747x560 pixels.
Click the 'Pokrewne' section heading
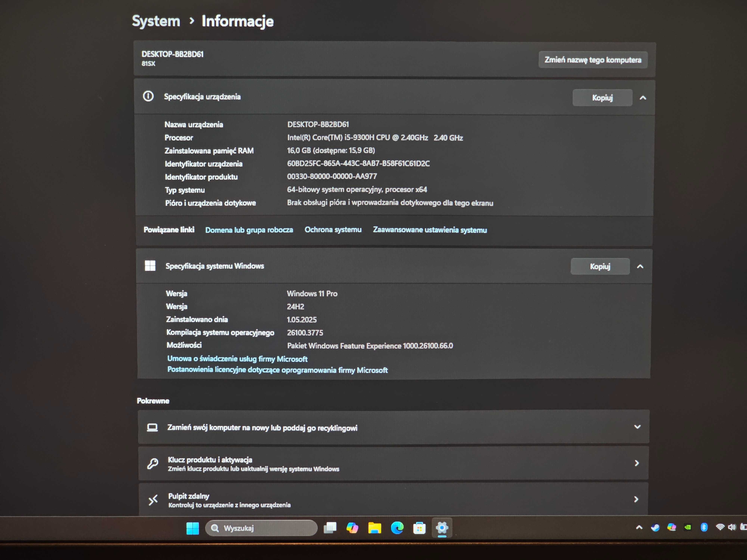(x=153, y=401)
